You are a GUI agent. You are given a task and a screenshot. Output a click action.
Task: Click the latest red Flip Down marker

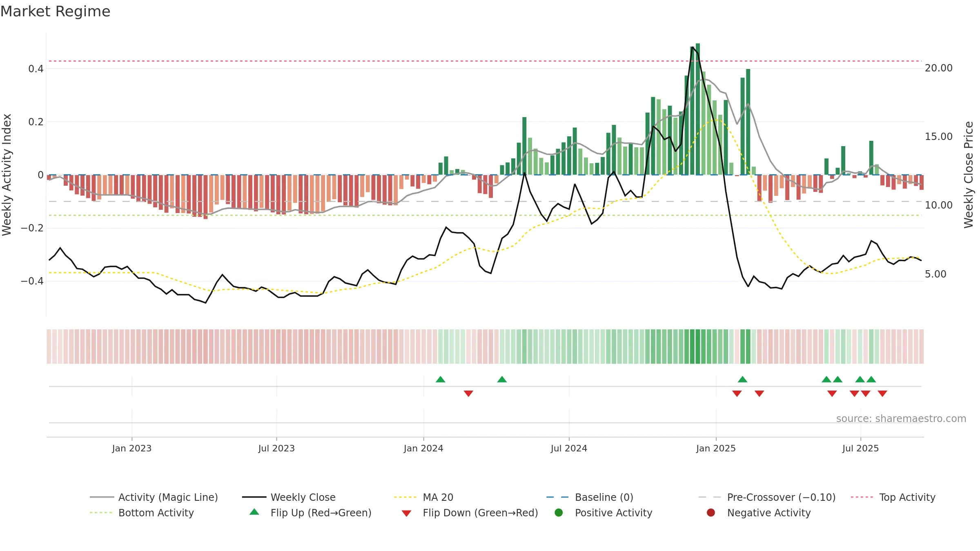(x=882, y=393)
